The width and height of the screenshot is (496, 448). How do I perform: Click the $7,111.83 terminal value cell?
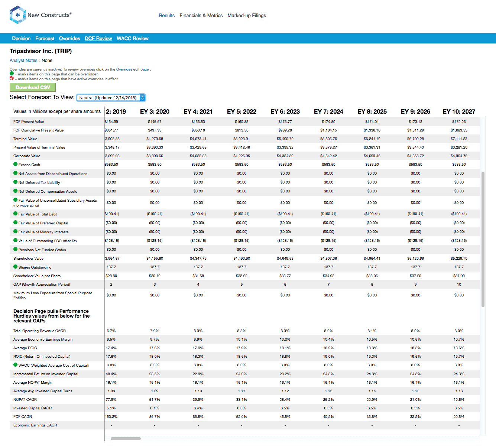coord(459,139)
